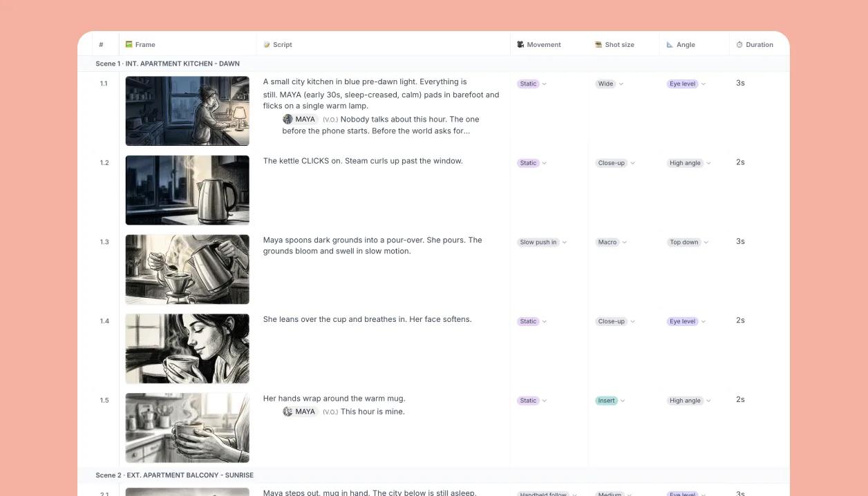Open Insert shot size dropdown for shot 1.5
868x496 pixels.
pos(610,401)
